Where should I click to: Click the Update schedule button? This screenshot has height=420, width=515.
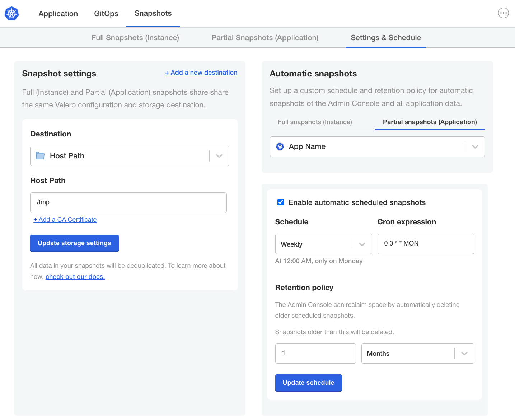pos(308,383)
